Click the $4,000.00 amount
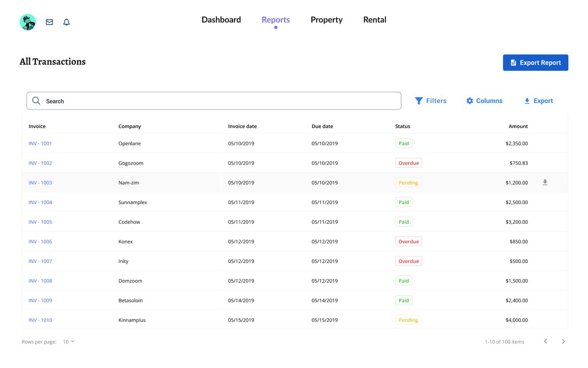The width and height of the screenshot is (588, 368). (x=517, y=320)
